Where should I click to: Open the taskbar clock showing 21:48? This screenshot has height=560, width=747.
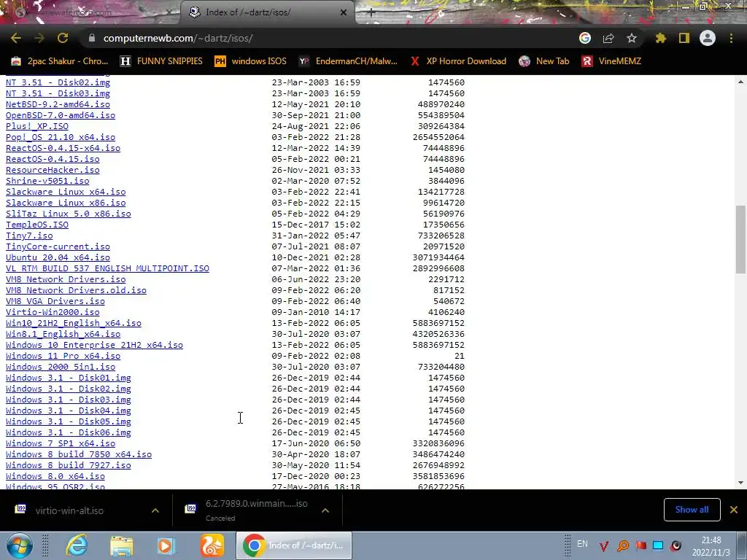[x=711, y=546]
